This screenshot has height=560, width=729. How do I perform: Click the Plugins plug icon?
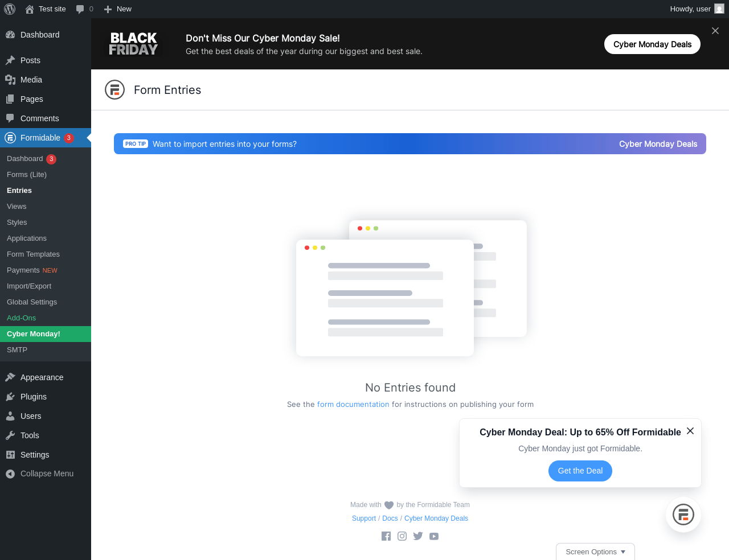click(10, 397)
